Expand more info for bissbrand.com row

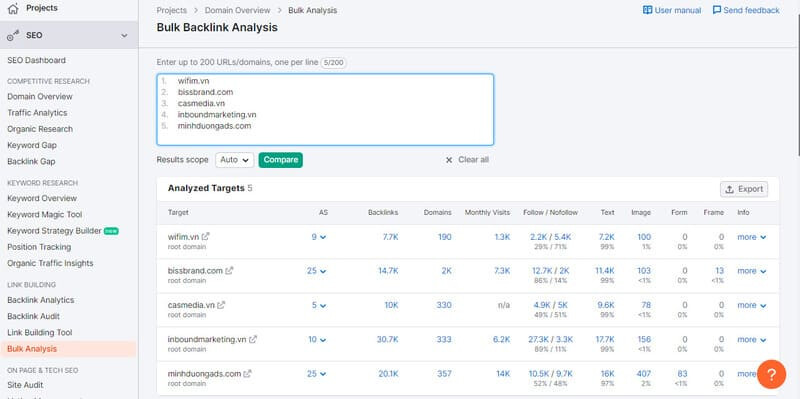(752, 271)
